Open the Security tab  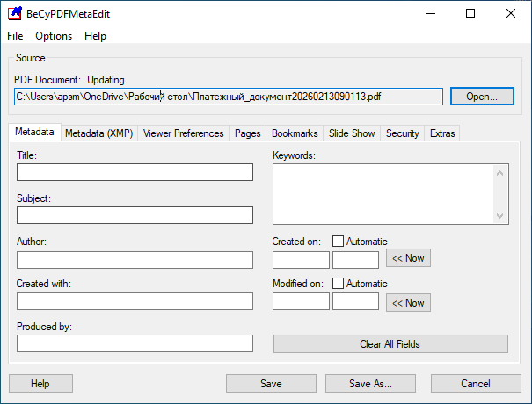pos(403,133)
